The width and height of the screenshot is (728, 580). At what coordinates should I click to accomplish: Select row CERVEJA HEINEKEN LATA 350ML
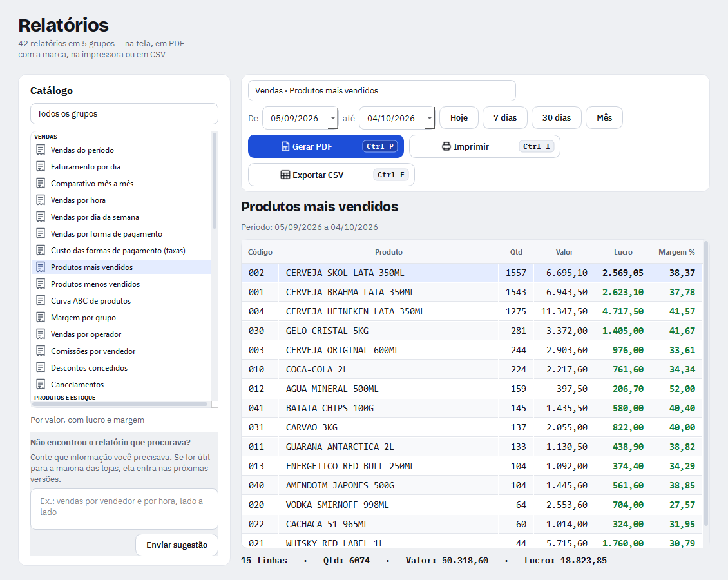tap(472, 312)
